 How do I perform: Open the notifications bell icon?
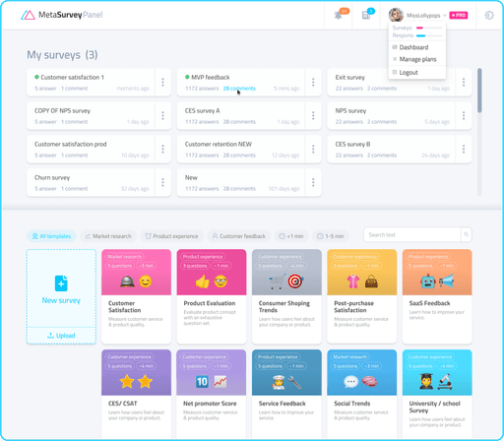[x=338, y=15]
